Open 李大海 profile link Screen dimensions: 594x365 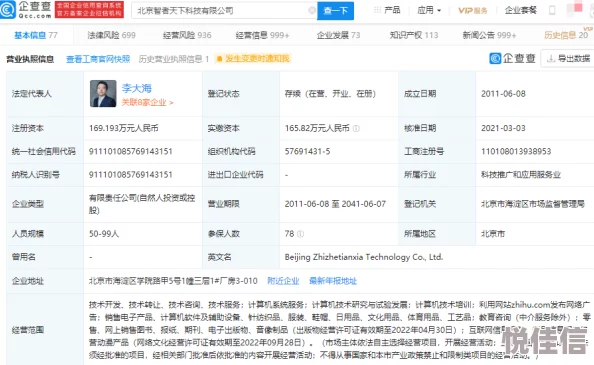136,88
